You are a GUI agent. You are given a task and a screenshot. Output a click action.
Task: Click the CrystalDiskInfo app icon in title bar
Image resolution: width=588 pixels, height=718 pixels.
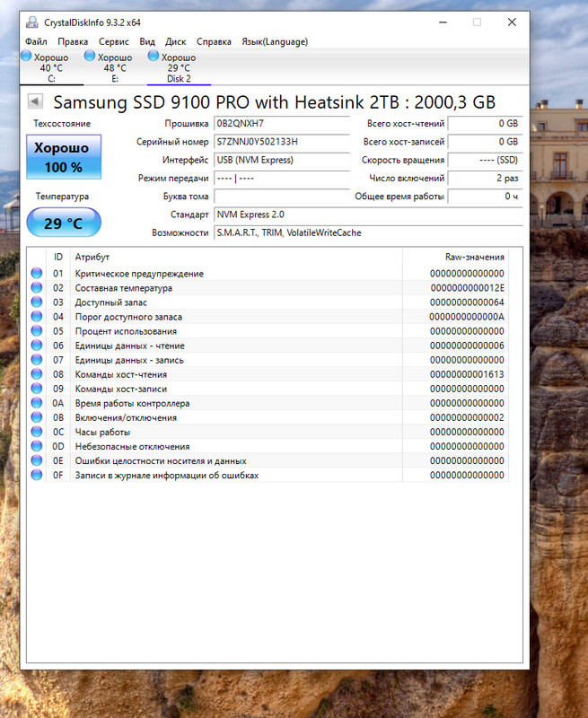click(x=31, y=22)
